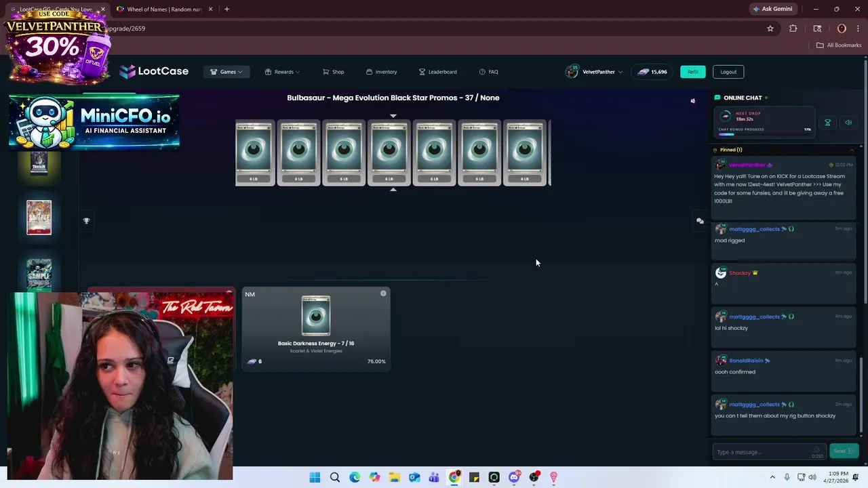Screen dimensions: 868x488
Task: Open the Games dropdown menu
Action: click(x=226, y=72)
